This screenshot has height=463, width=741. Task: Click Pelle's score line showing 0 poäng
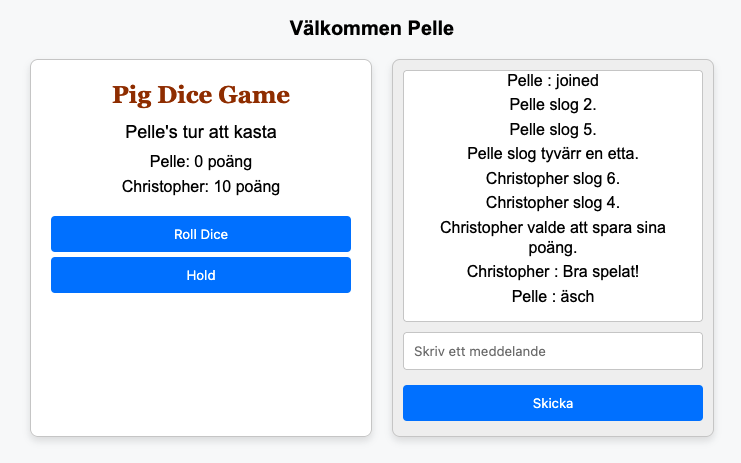pos(200,161)
